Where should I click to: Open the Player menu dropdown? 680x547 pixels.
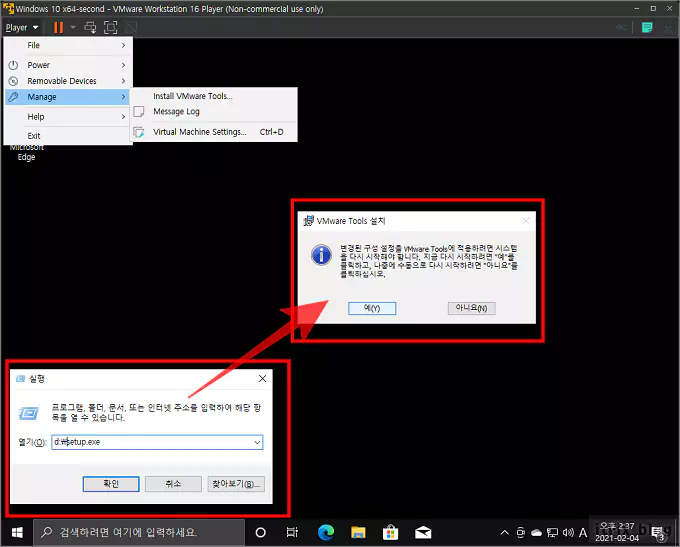[x=22, y=28]
